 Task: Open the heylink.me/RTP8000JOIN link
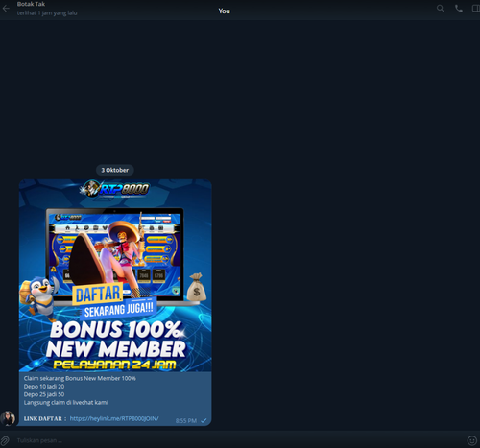pos(114,418)
